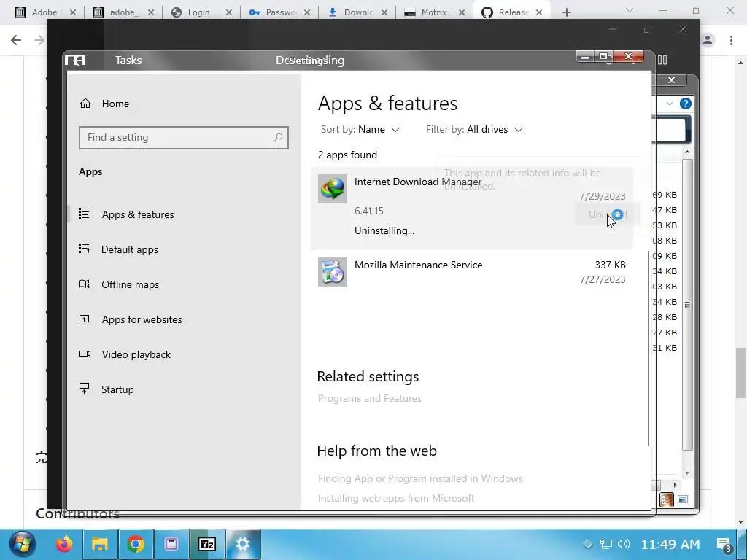
Task: Open purple app icon in taskbar
Action: 171,544
